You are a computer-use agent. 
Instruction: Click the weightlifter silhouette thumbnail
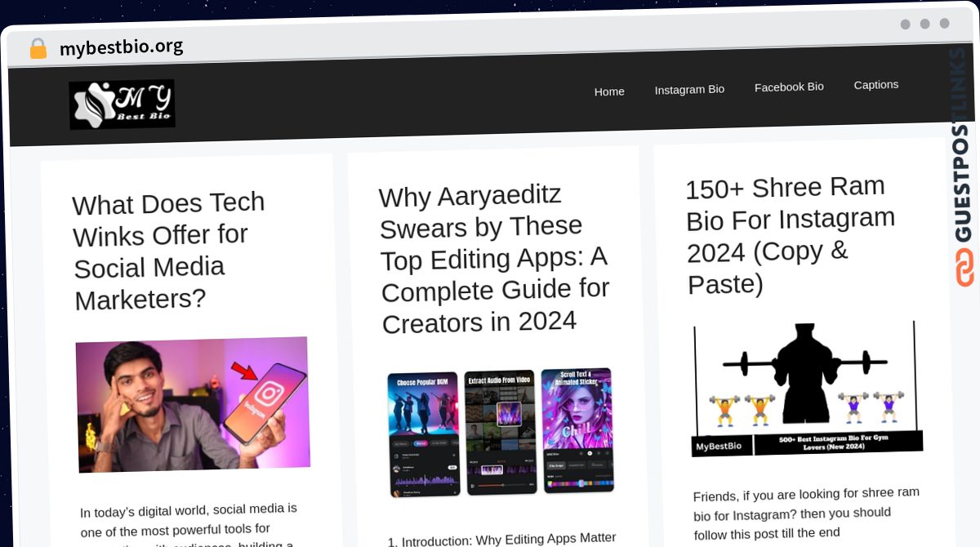point(807,389)
